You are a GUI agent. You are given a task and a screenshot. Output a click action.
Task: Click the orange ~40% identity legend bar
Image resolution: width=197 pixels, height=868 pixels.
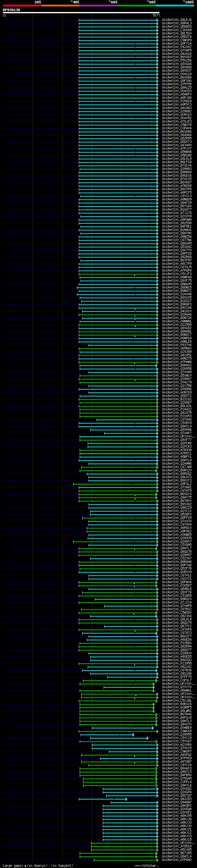(60, 6)
